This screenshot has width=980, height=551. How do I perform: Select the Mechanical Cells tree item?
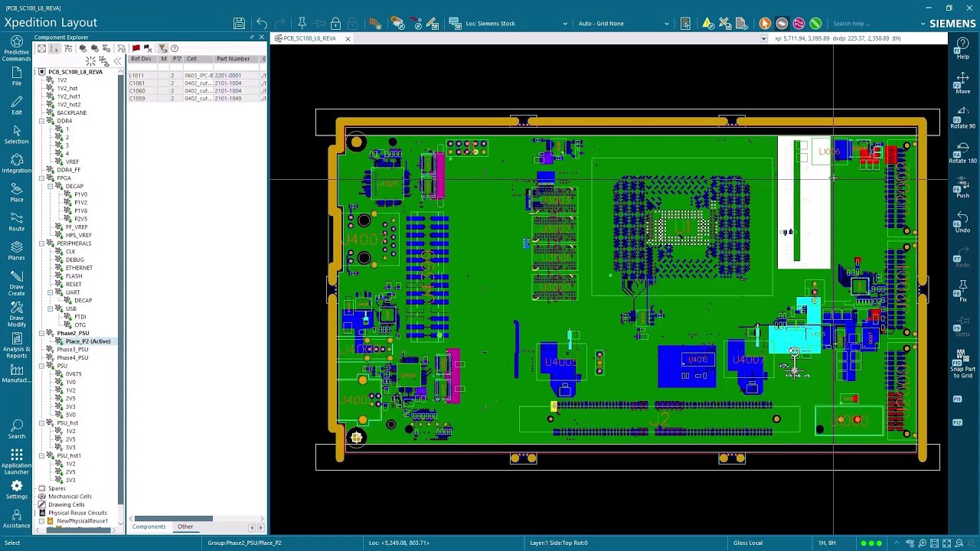click(x=70, y=497)
